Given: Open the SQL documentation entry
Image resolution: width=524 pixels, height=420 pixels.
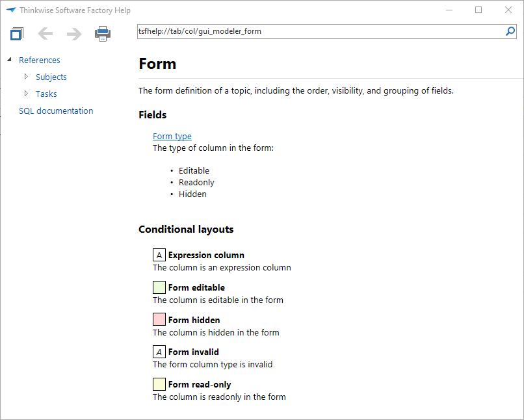Looking at the screenshot, I should [56, 111].
